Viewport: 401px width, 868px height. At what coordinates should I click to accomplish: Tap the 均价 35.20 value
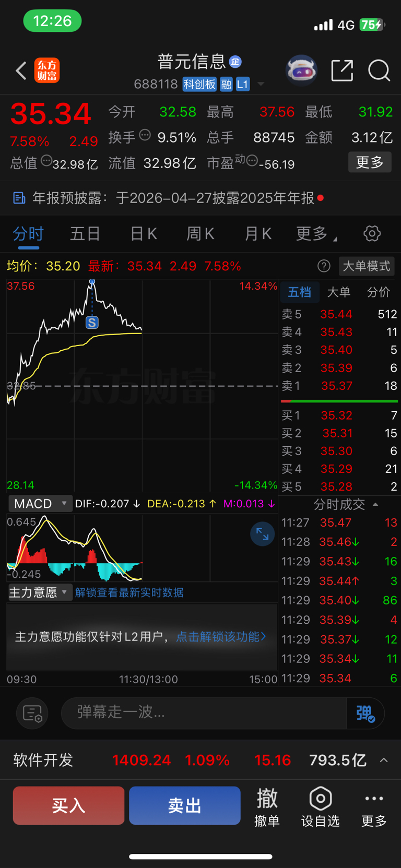click(63, 266)
